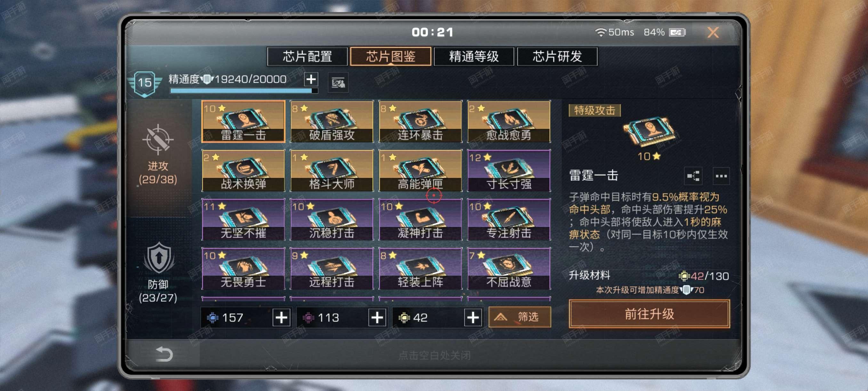Viewport: 868px width, 391px height.
Task: Click the 前往升级 button
Action: point(649,314)
